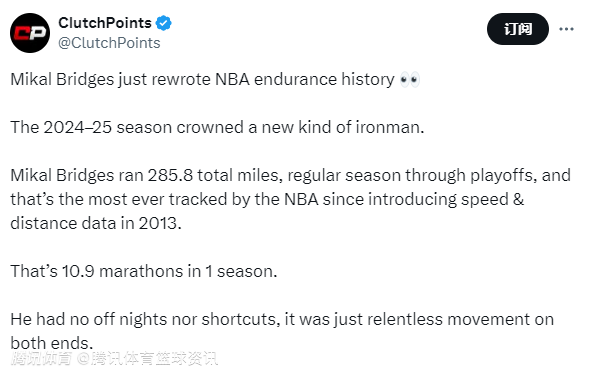Viewport: 589px width, 375px height.
Task: Open the ClutchPoints display name link
Action: (x=105, y=23)
